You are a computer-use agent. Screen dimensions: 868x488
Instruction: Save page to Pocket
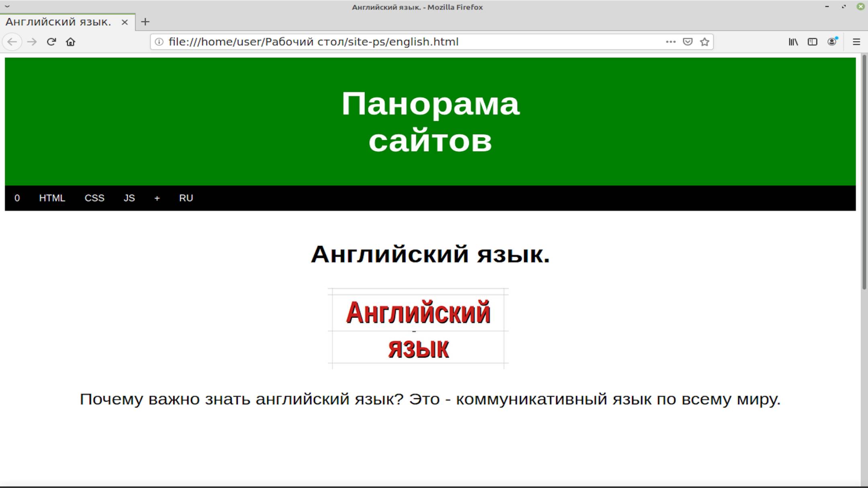(688, 42)
